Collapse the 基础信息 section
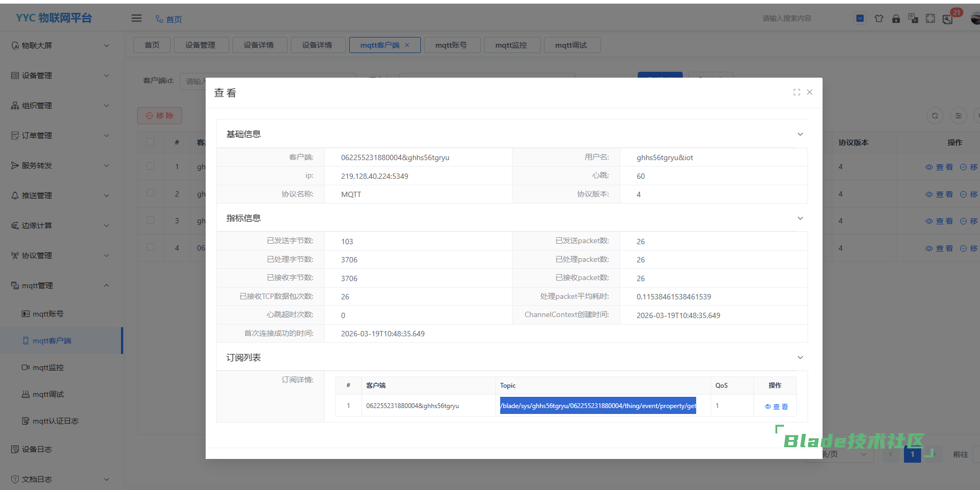Screen dimensions: 980x490 tap(800, 134)
